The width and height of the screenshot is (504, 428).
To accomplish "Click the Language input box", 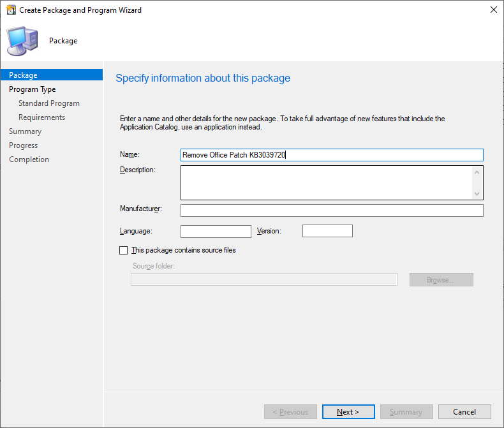I will tap(216, 232).
